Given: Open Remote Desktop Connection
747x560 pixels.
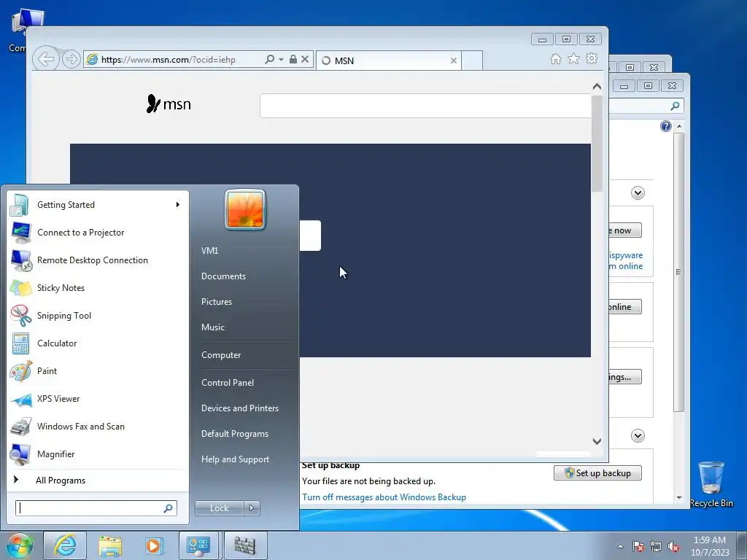Looking at the screenshot, I should 98,260.
